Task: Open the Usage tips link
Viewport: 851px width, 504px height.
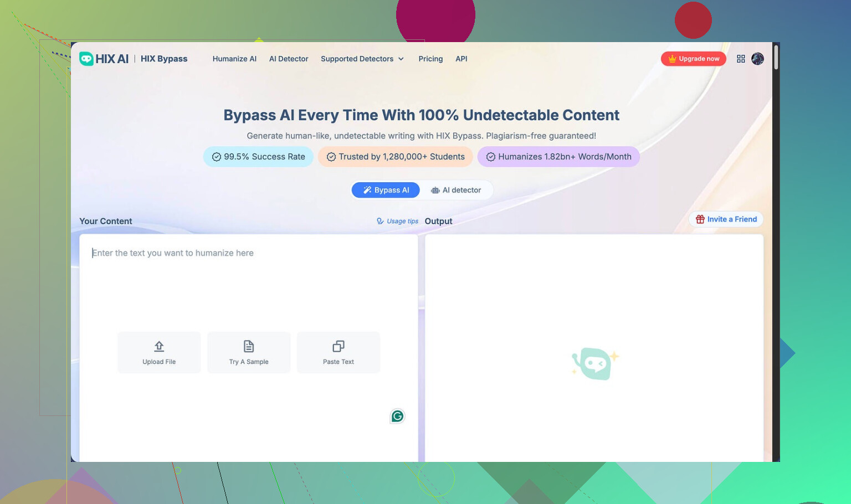Action: 398,221
